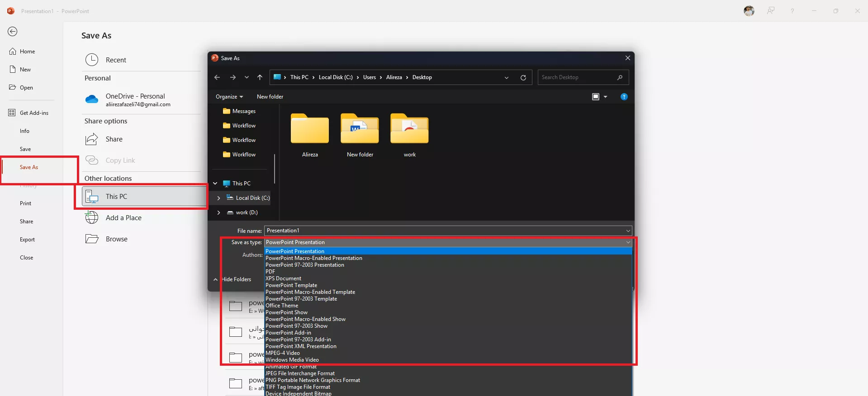Select MPEG-4 Video file type
Viewport: 868px width, 396px height.
(x=283, y=353)
